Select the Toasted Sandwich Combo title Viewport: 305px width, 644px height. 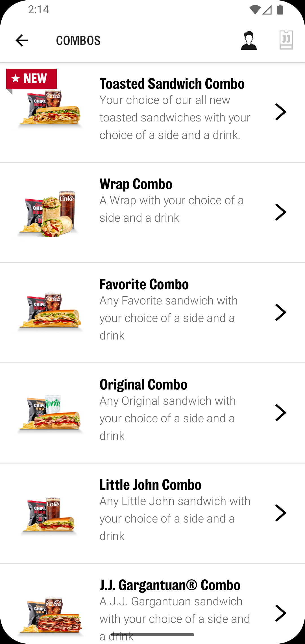172,84
